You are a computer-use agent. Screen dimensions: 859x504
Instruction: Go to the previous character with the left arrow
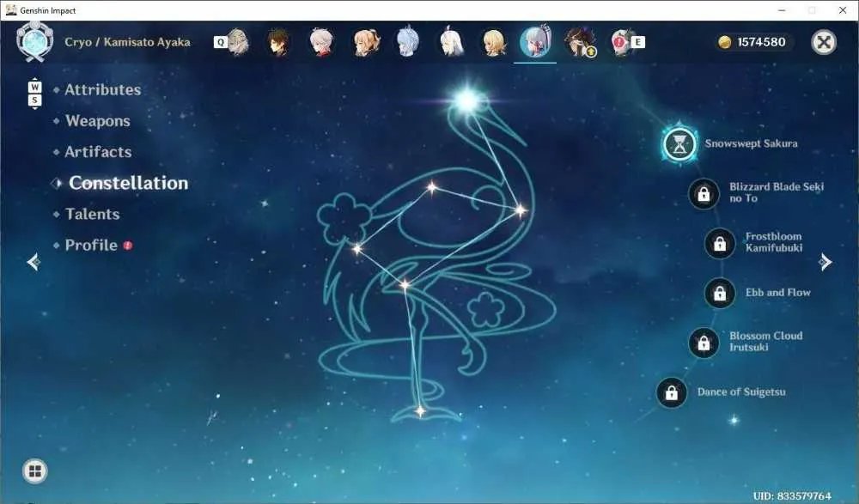[x=33, y=263]
